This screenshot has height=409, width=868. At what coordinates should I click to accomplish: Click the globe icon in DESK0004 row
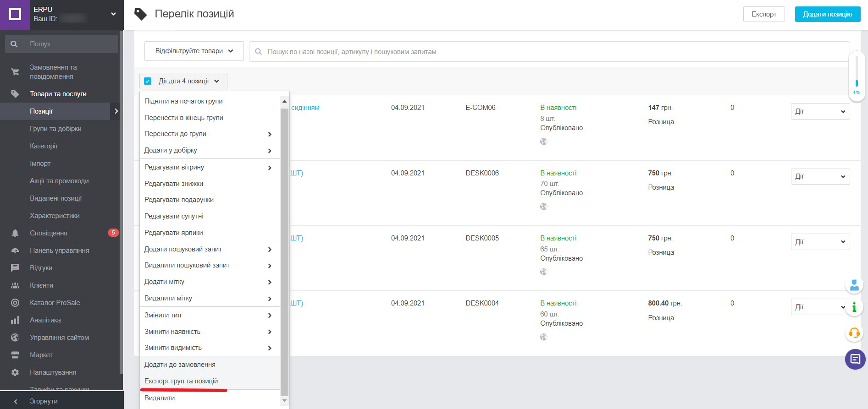[544, 337]
